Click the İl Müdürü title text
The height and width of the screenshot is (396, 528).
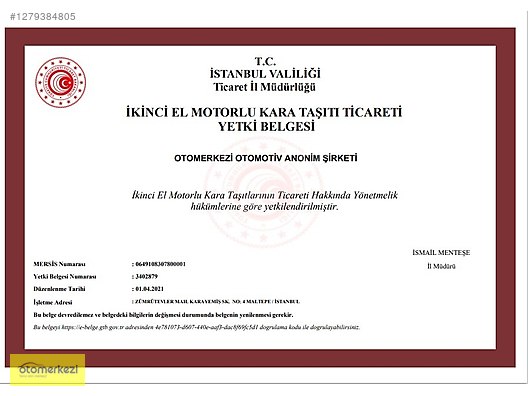click(441, 266)
